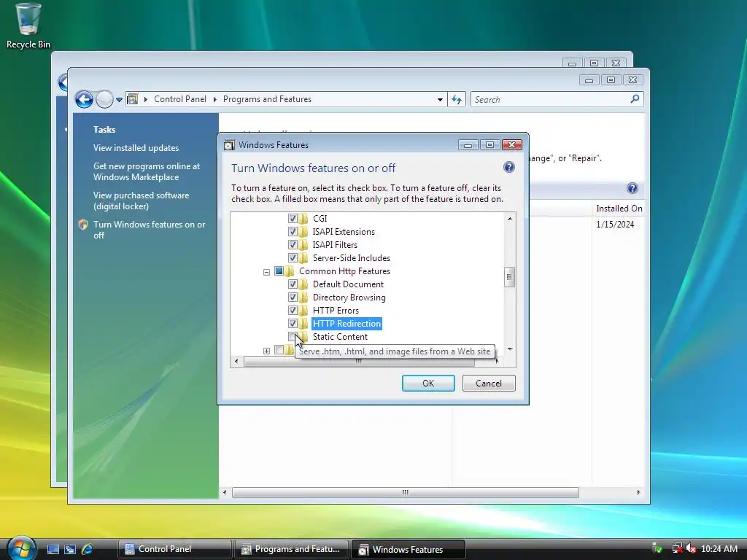Image resolution: width=747 pixels, height=560 pixels.
Task: Click Turn Windows features on or off
Action: coord(149,230)
